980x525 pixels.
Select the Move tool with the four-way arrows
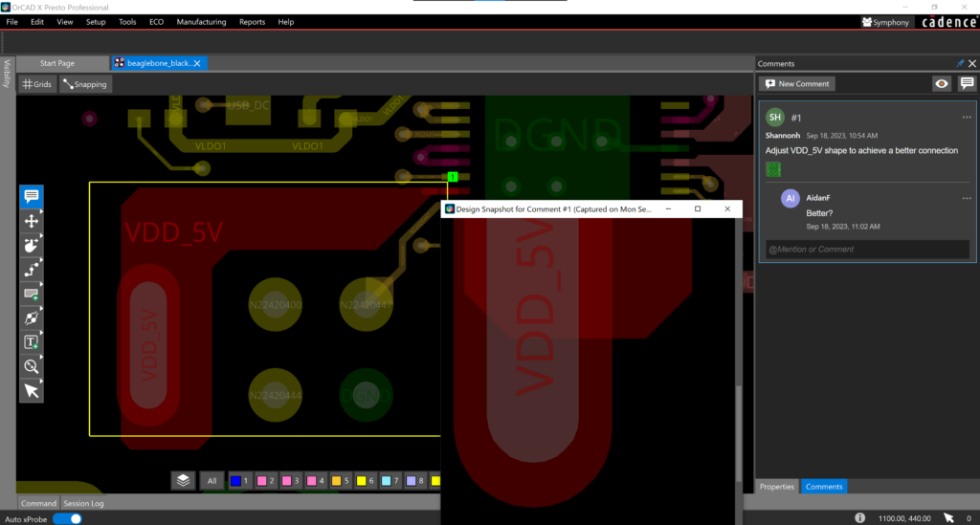pyautogui.click(x=32, y=221)
